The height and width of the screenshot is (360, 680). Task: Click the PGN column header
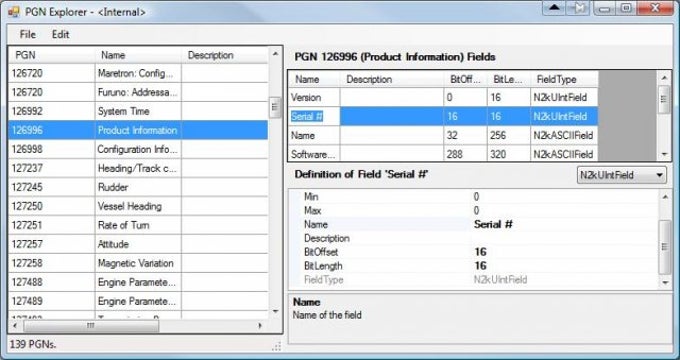(51, 55)
